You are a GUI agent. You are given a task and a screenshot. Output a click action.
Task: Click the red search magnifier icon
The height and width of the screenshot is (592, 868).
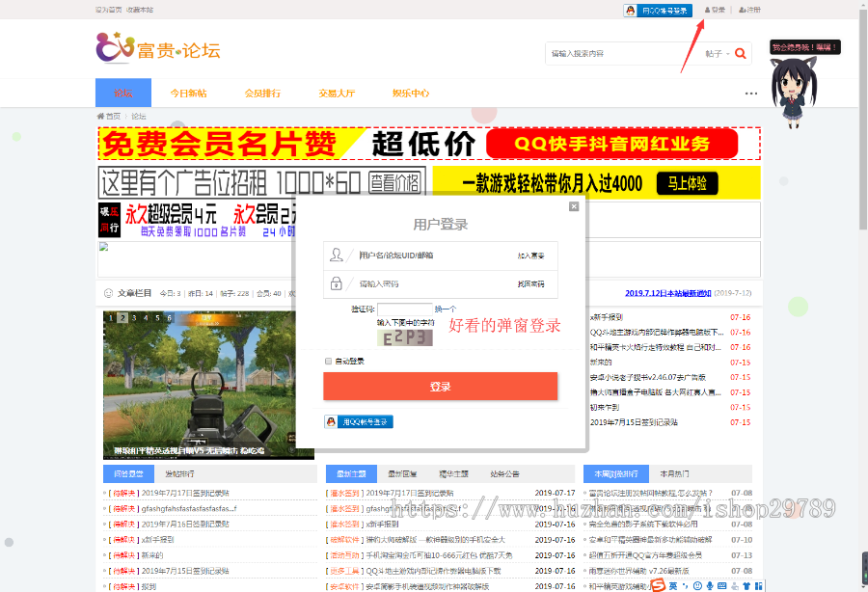[740, 54]
